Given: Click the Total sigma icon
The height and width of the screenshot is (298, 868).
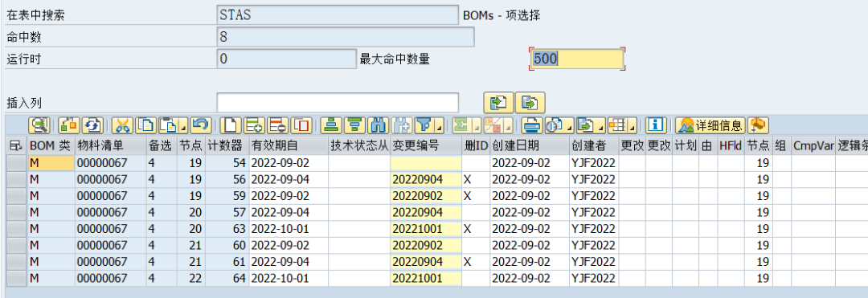Looking at the screenshot, I should click(461, 125).
